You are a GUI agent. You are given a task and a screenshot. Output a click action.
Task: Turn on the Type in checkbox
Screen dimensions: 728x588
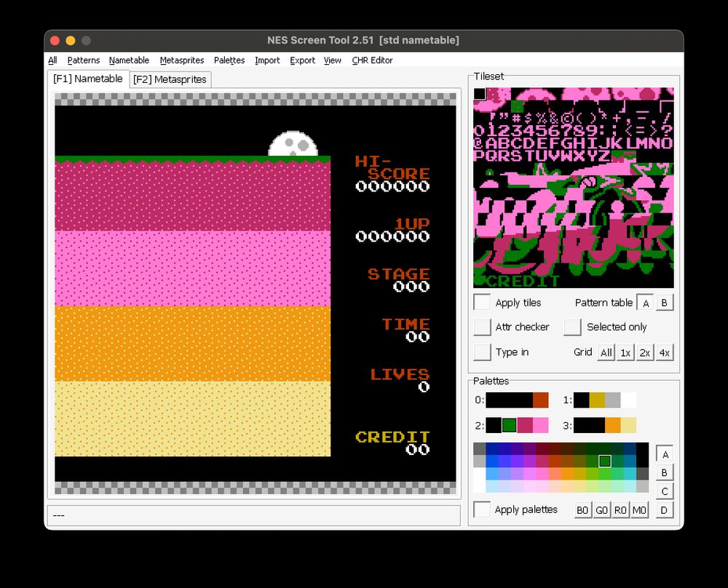[482, 351]
